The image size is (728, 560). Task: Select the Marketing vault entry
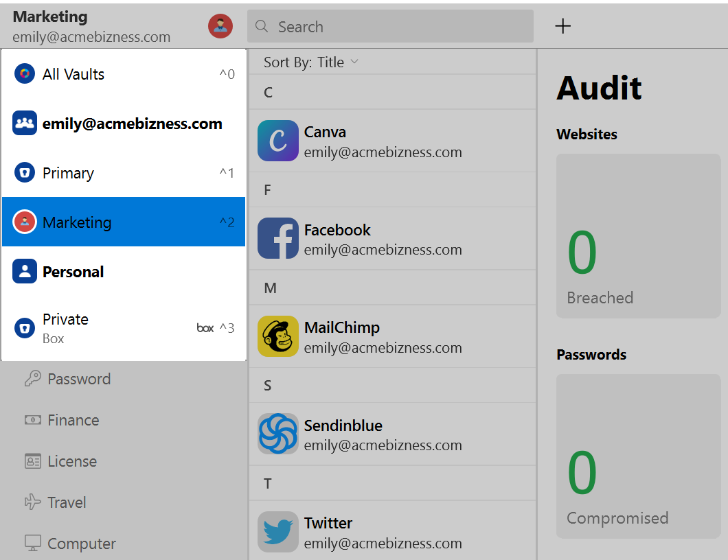[124, 222]
